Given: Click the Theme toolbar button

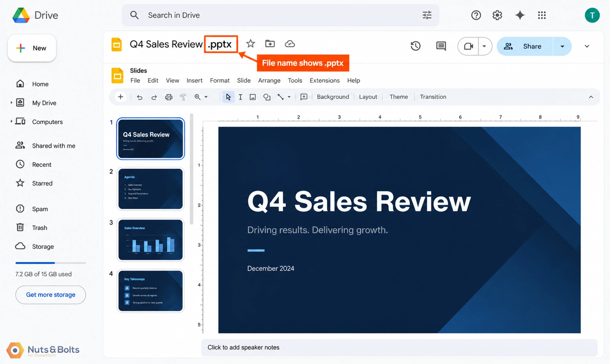Looking at the screenshot, I should 399,97.
